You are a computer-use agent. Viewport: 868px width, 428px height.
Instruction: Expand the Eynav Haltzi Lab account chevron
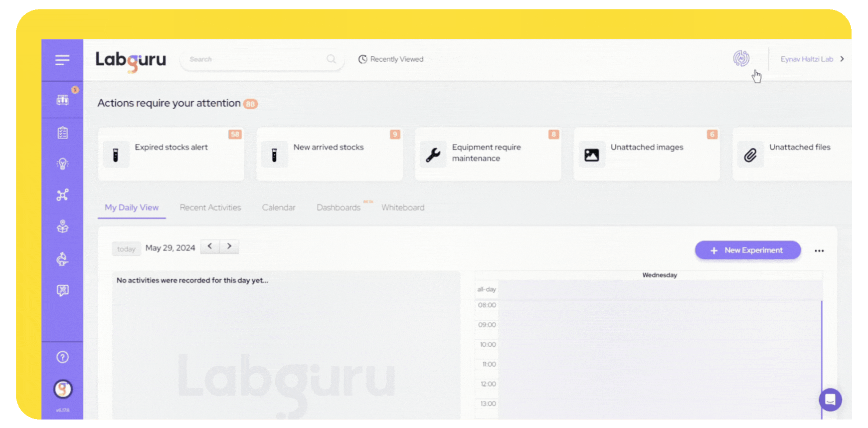842,59
